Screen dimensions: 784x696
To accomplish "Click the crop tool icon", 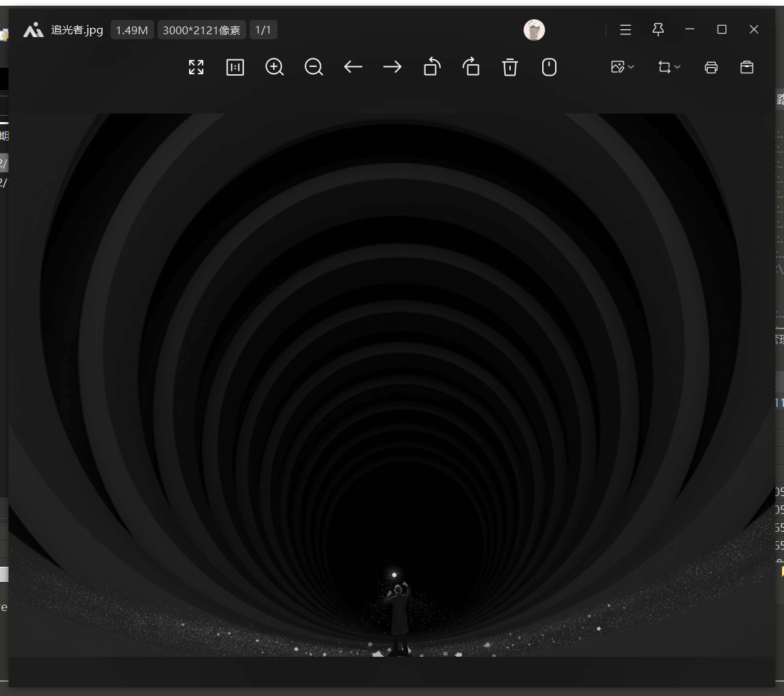I will coord(664,67).
